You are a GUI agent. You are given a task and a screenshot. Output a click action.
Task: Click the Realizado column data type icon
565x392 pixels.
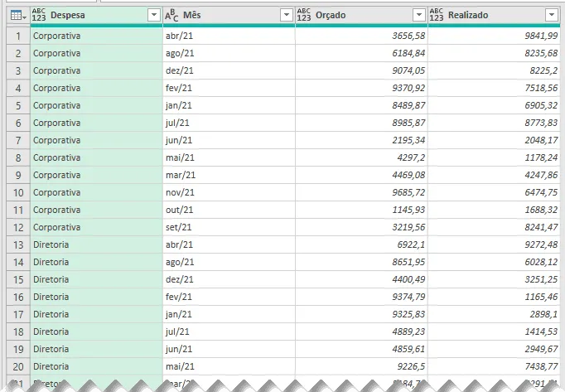pyautogui.click(x=437, y=15)
